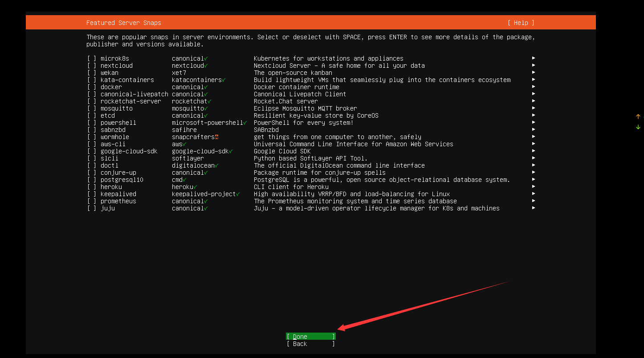Toggle the nextcloud snap checkbox
This screenshot has width=644, height=358.
[x=92, y=66]
